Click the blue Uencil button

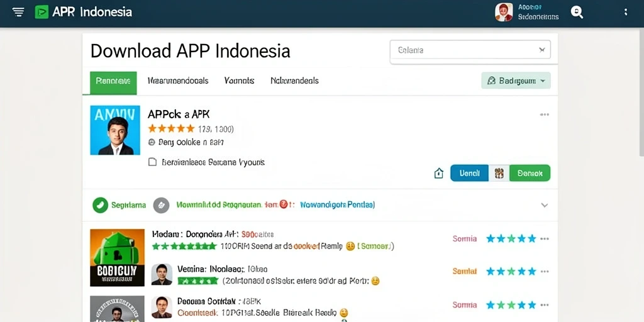[469, 174]
